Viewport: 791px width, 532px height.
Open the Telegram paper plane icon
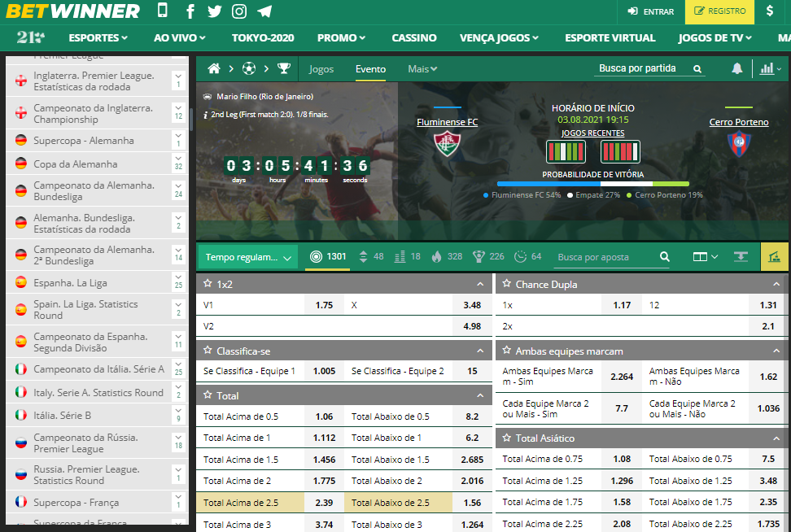[264, 11]
